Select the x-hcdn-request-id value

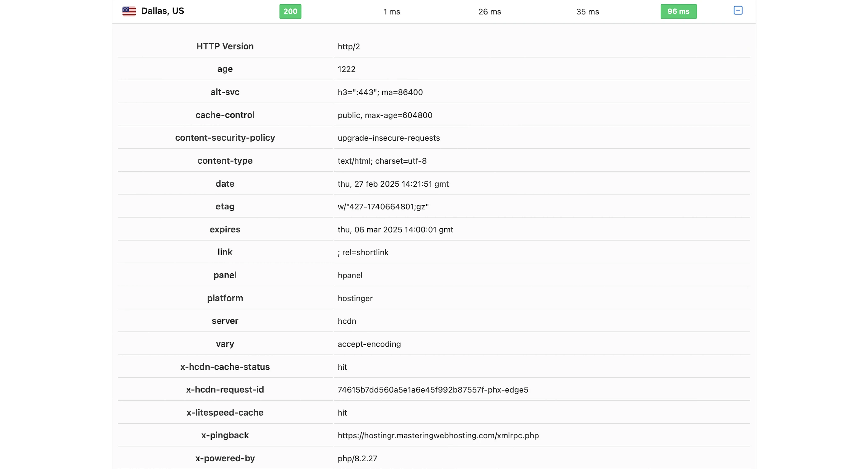pyautogui.click(x=433, y=390)
